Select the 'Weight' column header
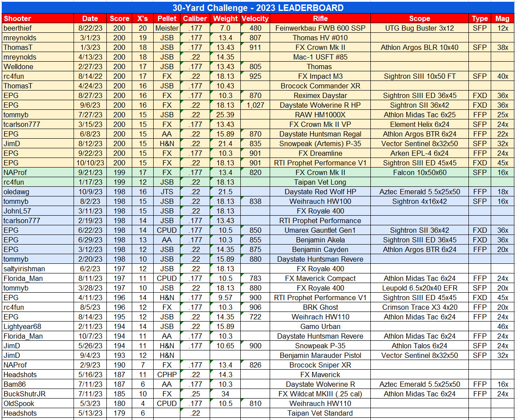 tap(225, 18)
